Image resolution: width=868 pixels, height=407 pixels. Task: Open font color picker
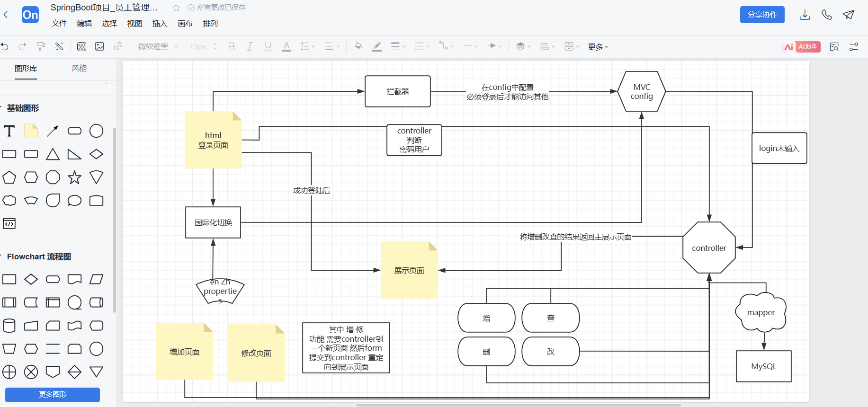coord(286,46)
